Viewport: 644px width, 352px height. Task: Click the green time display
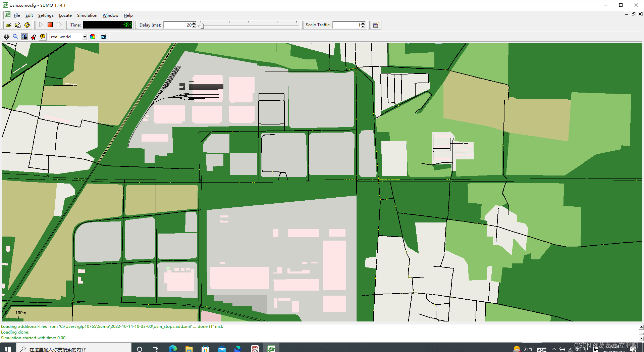point(108,25)
